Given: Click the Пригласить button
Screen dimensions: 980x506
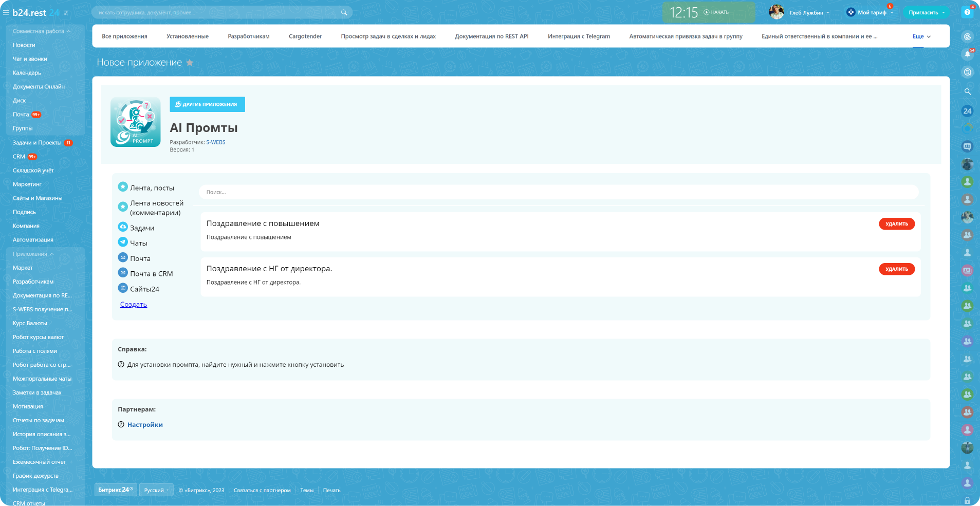Looking at the screenshot, I should (923, 13).
